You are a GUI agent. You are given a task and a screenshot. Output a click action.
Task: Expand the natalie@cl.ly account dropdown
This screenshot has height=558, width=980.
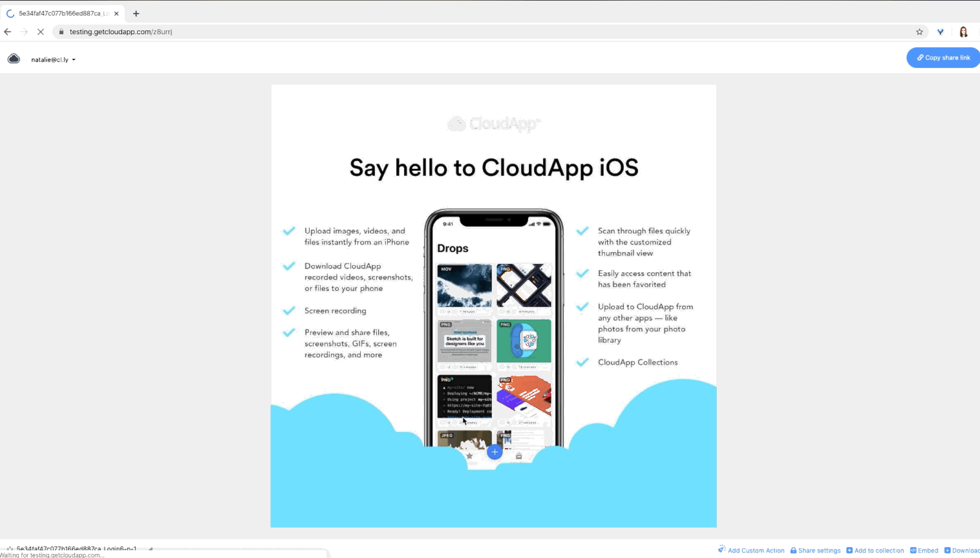(54, 59)
